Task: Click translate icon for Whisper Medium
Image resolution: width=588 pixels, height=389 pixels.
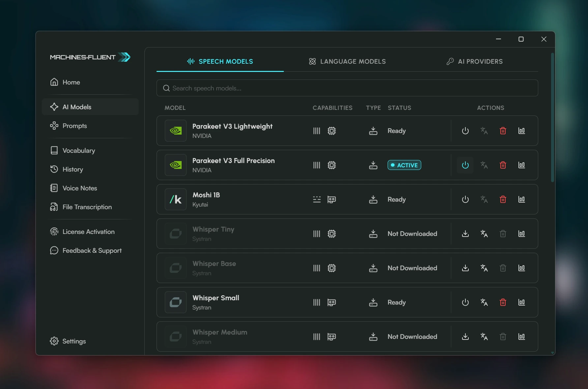Action: pyautogui.click(x=484, y=337)
